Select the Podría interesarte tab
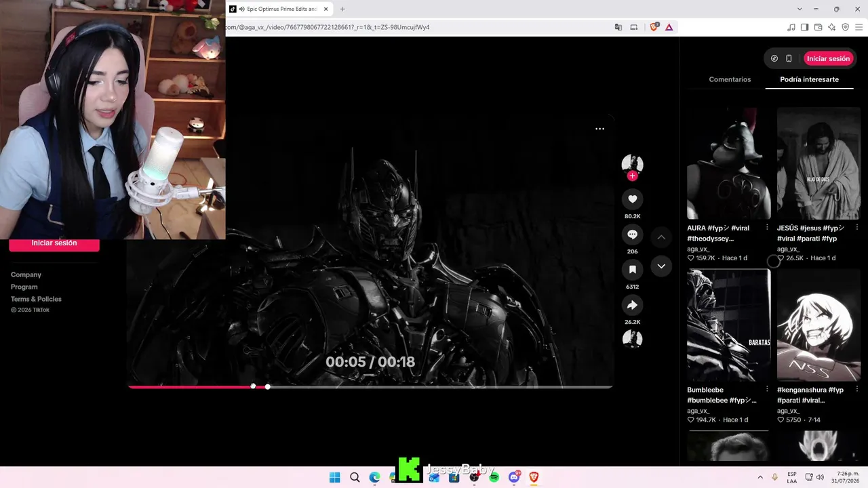This screenshot has width=868, height=488. [x=809, y=79]
